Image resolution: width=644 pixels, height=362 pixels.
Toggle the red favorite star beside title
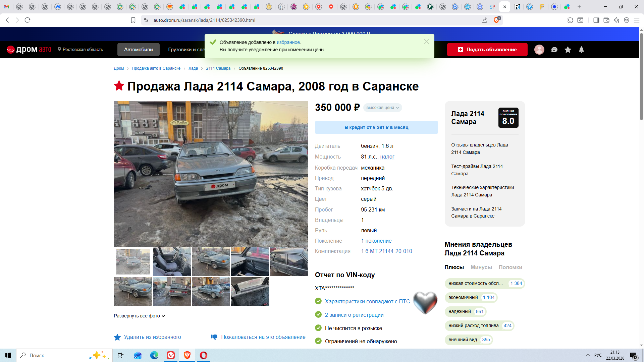click(119, 86)
